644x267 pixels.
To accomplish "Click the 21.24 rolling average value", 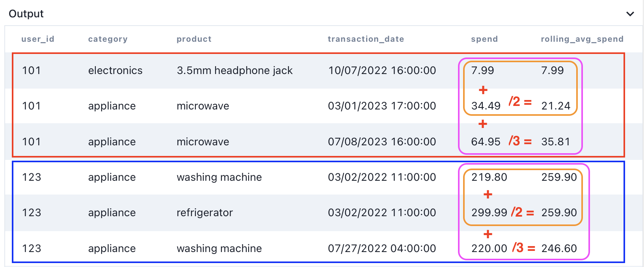I will pyautogui.click(x=556, y=106).
